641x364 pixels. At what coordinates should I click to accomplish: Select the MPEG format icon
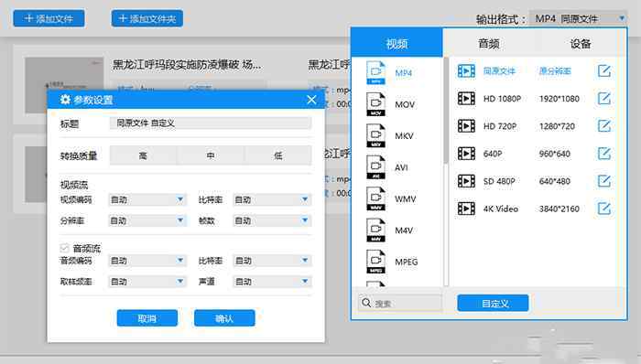pyautogui.click(x=376, y=262)
